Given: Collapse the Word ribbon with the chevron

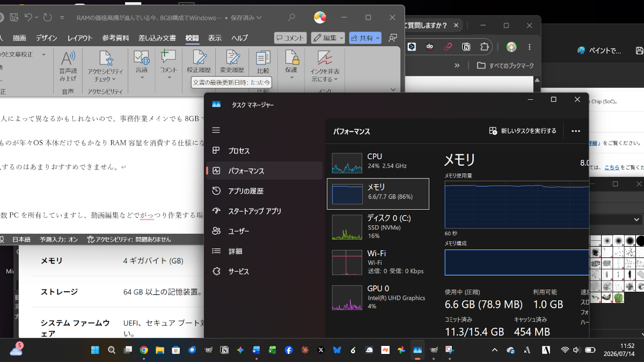Looking at the screenshot, I should click(393, 90).
